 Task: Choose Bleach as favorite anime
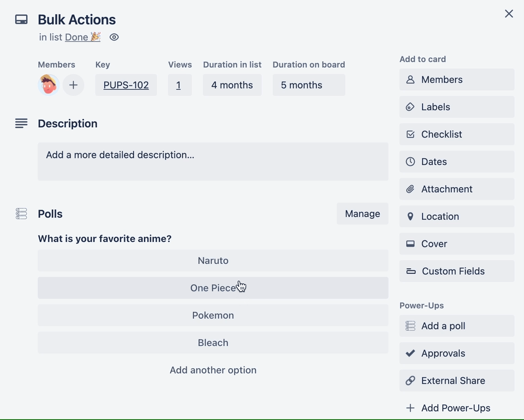[213, 342]
